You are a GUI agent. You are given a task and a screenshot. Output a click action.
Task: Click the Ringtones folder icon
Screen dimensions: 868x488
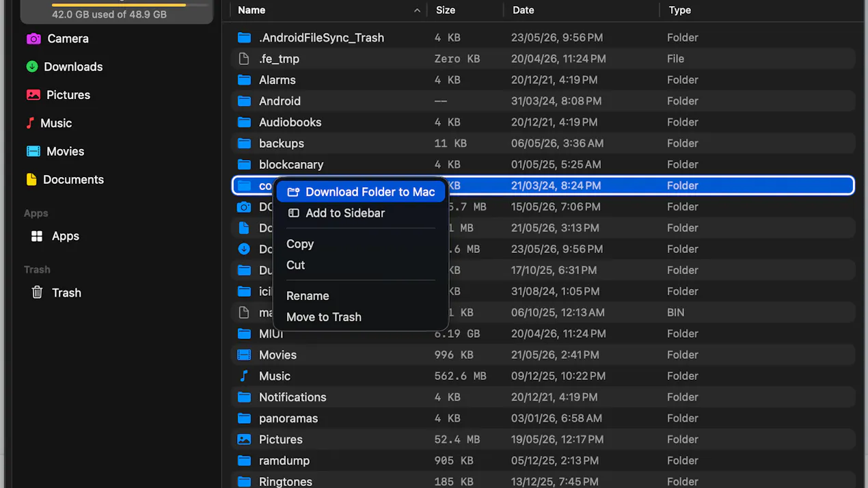[x=244, y=482]
